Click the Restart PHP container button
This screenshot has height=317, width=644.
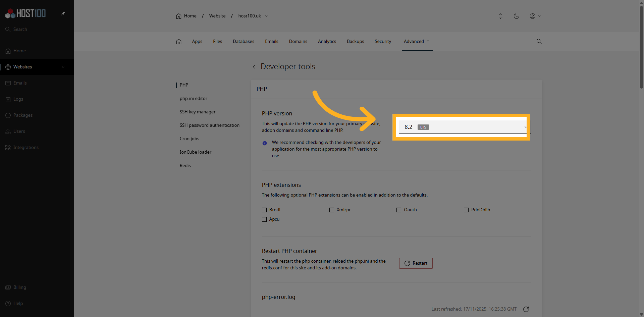416,263
